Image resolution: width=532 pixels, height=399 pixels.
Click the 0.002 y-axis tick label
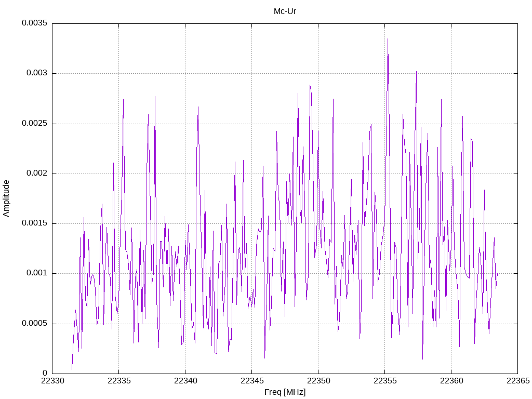[37, 173]
